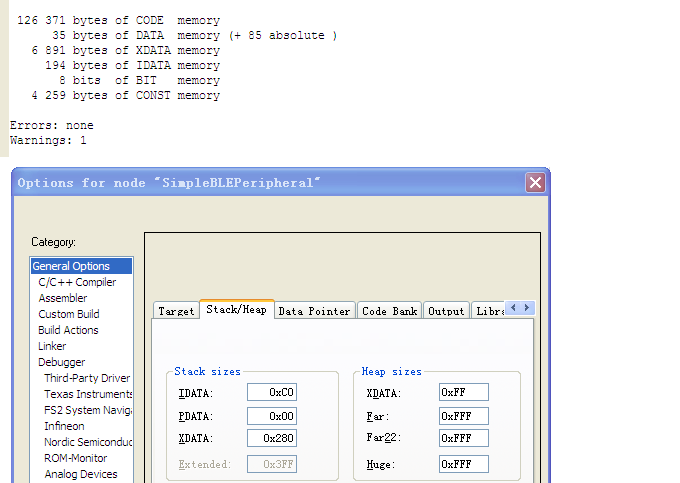The image size is (680, 483).
Task: Click the IDATA memory bytes output line
Action: pyautogui.click(x=133, y=65)
